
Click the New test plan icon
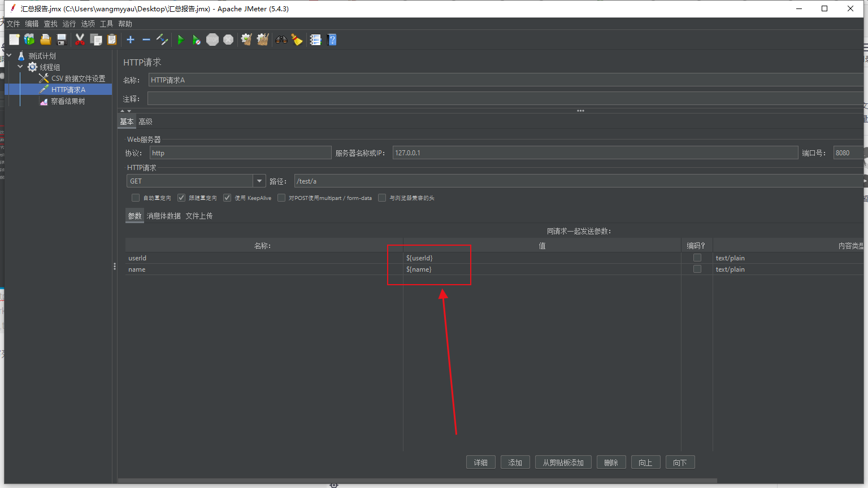[x=14, y=40]
